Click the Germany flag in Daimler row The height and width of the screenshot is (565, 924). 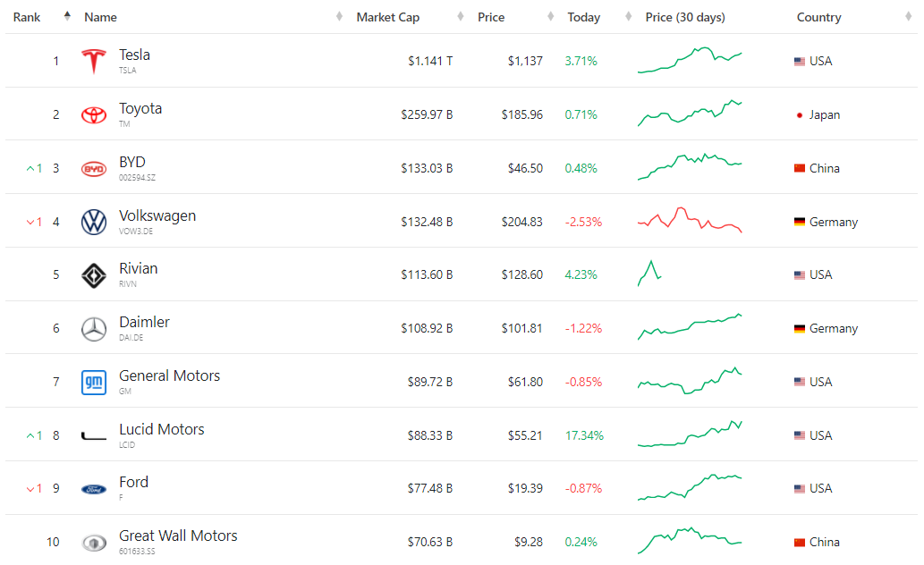click(799, 329)
